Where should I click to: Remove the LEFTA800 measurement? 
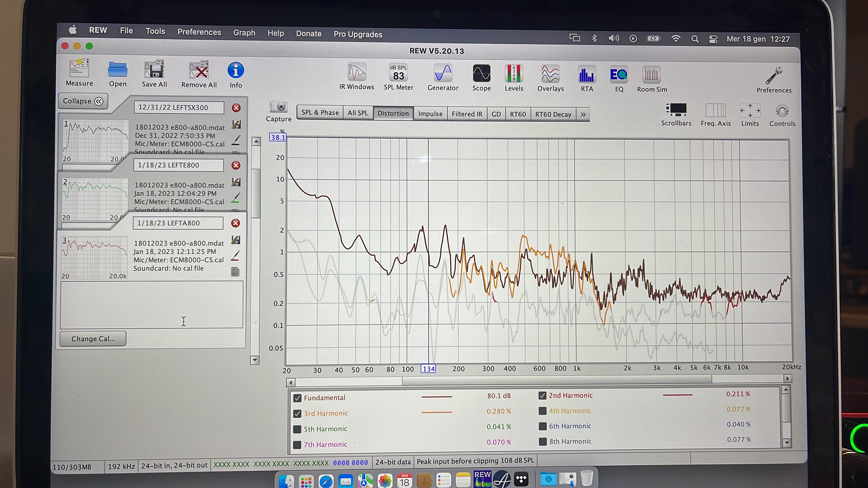236,223
